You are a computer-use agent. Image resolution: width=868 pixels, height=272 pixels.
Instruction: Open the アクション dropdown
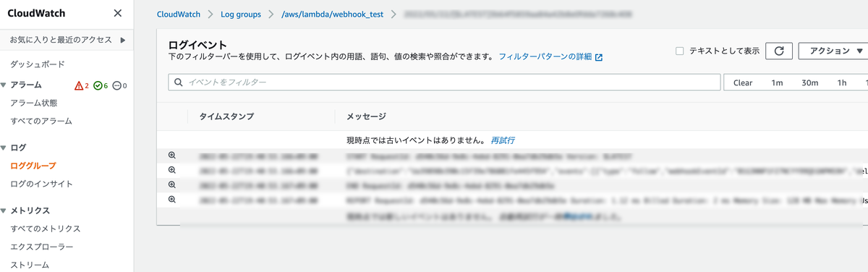point(835,51)
